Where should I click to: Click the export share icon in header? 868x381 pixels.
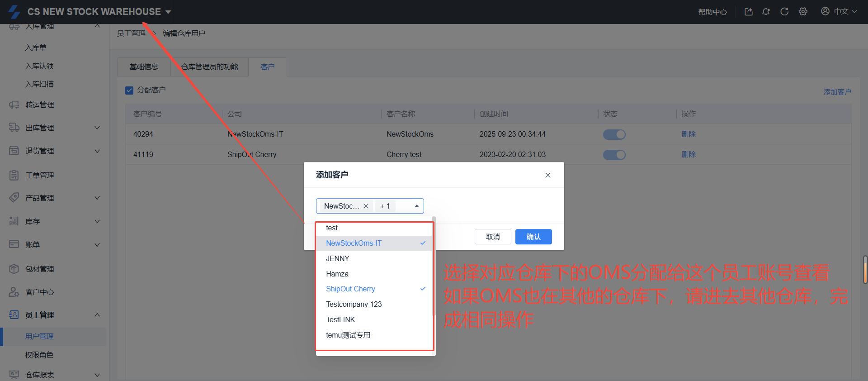pyautogui.click(x=749, y=12)
